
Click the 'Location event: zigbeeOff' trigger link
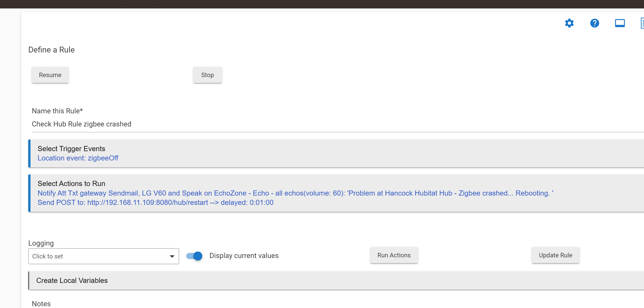click(78, 158)
